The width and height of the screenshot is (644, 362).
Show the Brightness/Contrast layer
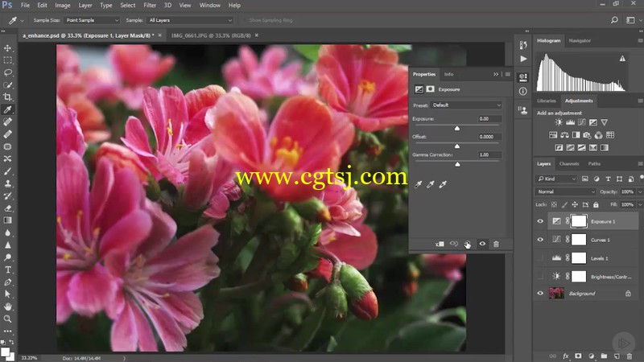(540, 276)
